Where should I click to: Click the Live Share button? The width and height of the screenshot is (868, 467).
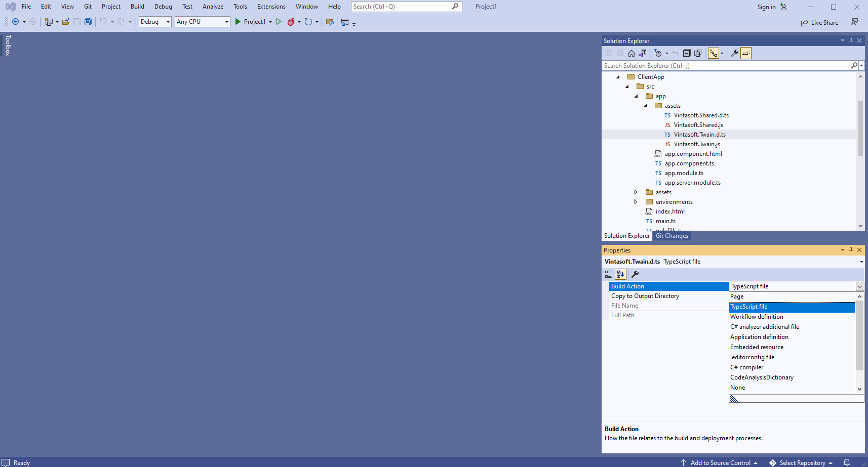coord(819,23)
